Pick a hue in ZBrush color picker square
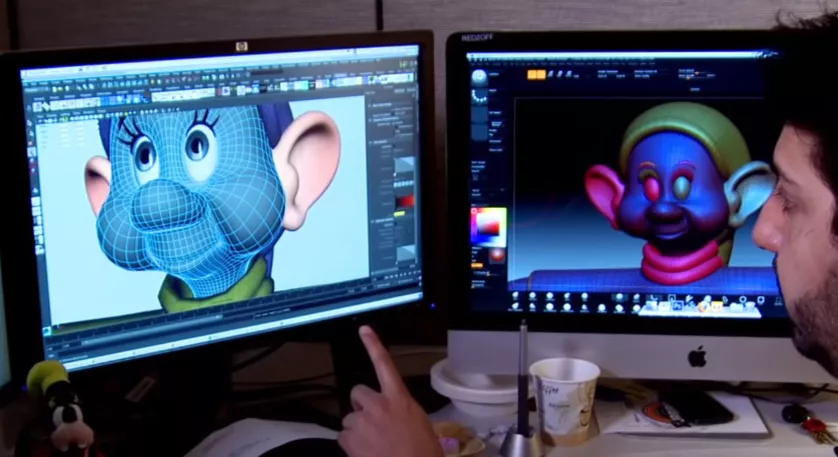This screenshot has height=457, width=838. coord(488,227)
